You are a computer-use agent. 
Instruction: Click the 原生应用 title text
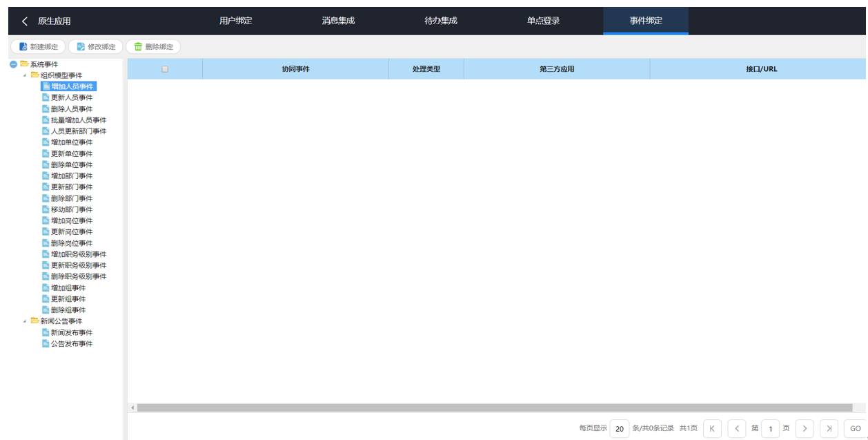(55, 21)
